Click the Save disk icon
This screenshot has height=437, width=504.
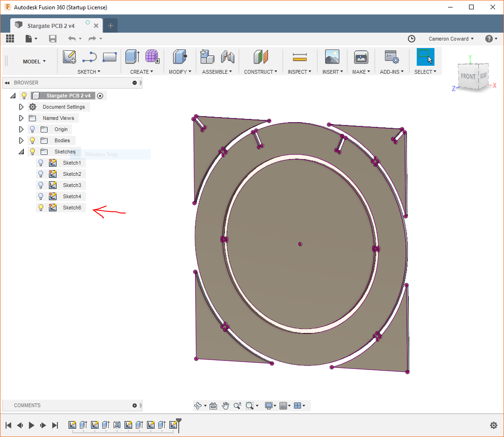click(53, 39)
